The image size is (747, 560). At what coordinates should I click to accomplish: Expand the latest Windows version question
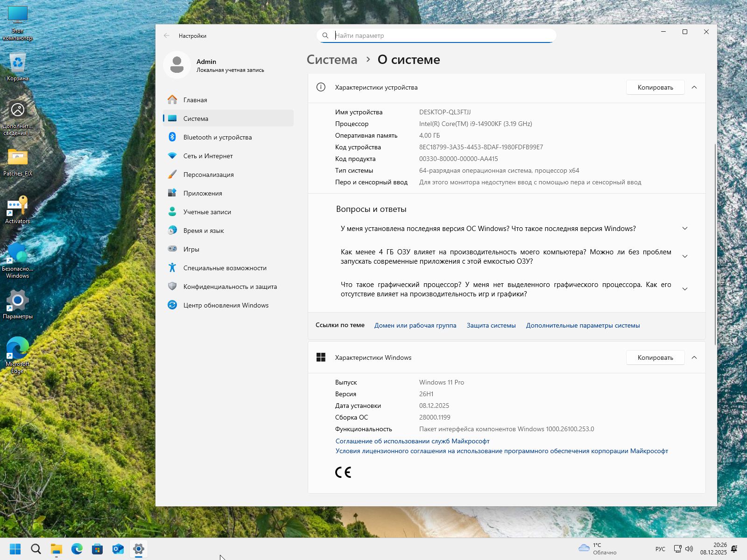pyautogui.click(x=684, y=229)
